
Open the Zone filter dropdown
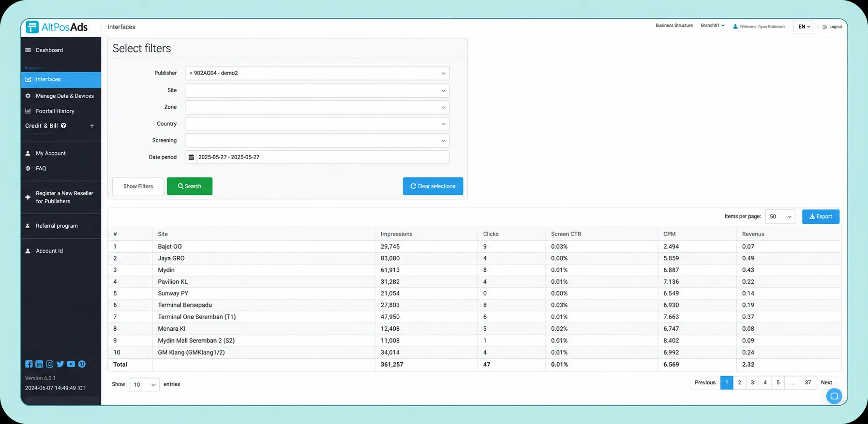point(317,107)
